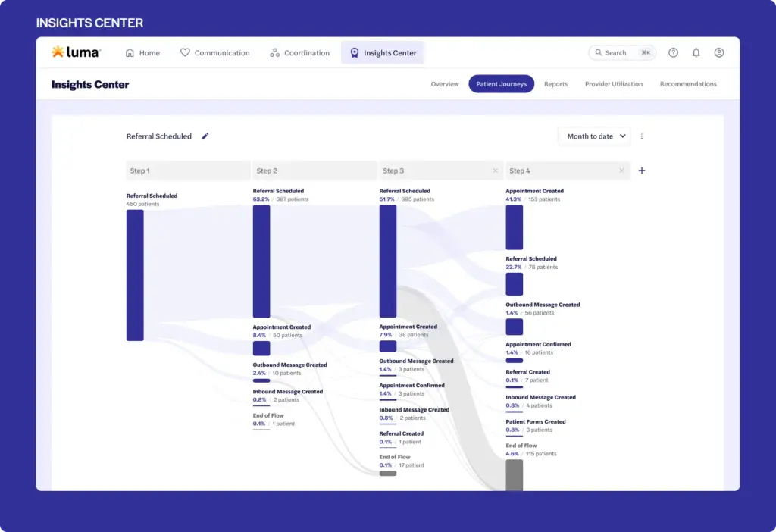Select Insights Center in top navigation
776x532 pixels.
tap(383, 52)
